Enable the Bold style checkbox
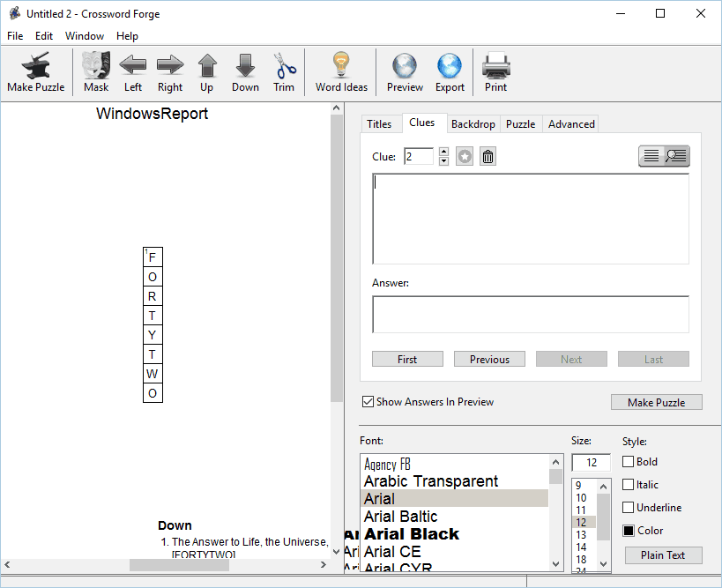Image resolution: width=722 pixels, height=588 pixels. (628, 462)
